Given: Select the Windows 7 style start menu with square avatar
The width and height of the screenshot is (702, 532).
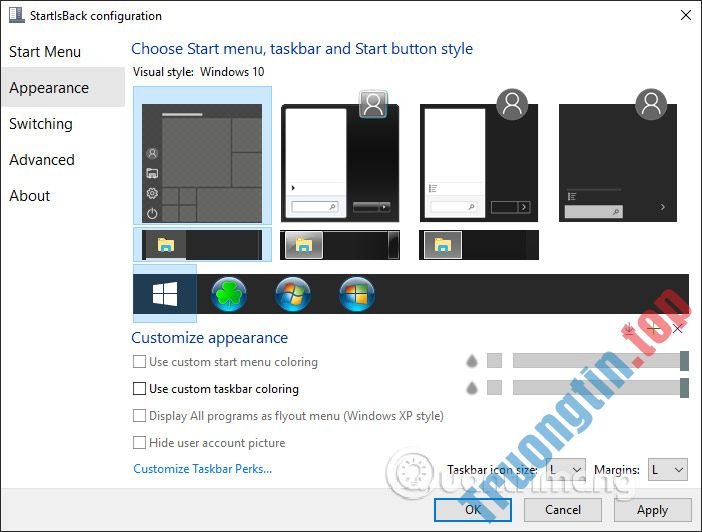Looking at the screenshot, I should coord(340,155).
